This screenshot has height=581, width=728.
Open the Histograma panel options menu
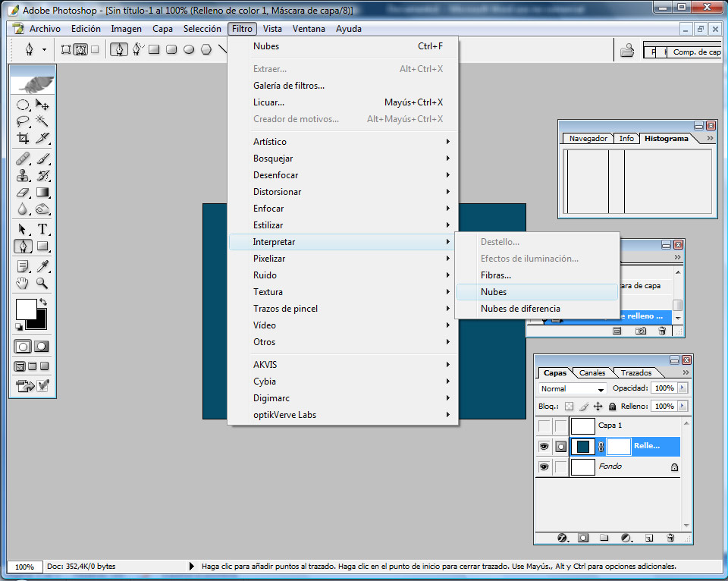pyautogui.click(x=710, y=138)
